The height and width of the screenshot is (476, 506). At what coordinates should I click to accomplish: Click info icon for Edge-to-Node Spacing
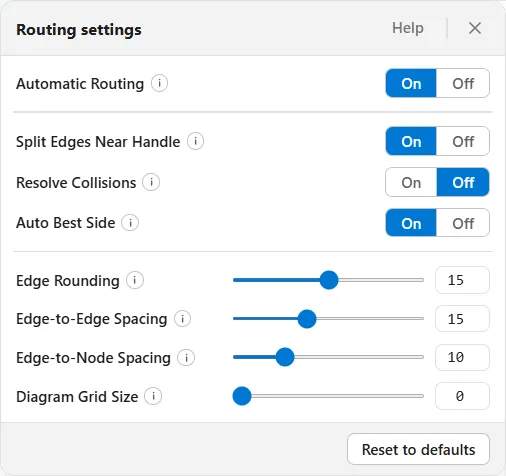[186, 358]
